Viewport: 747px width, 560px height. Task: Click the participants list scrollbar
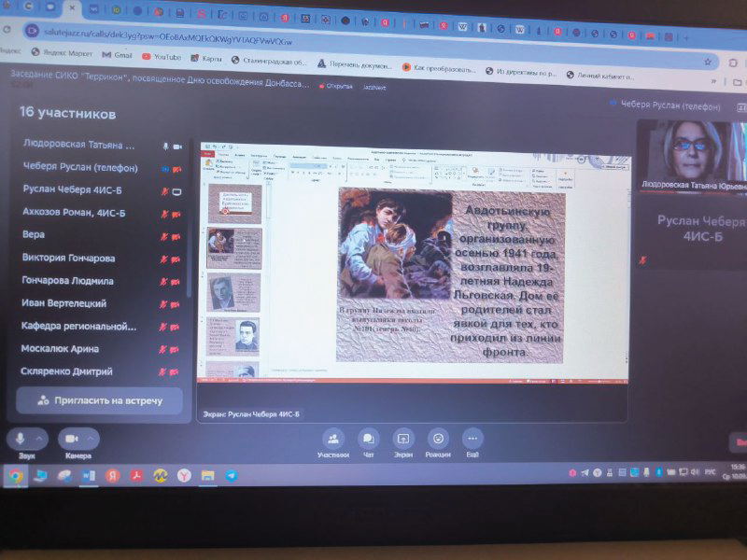coord(190,219)
